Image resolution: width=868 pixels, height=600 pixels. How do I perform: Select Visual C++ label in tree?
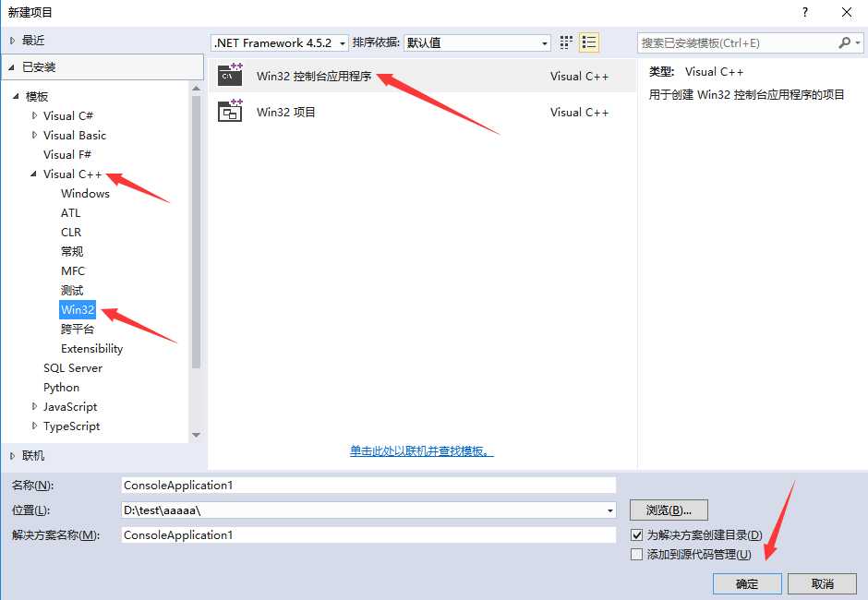pyautogui.click(x=73, y=174)
